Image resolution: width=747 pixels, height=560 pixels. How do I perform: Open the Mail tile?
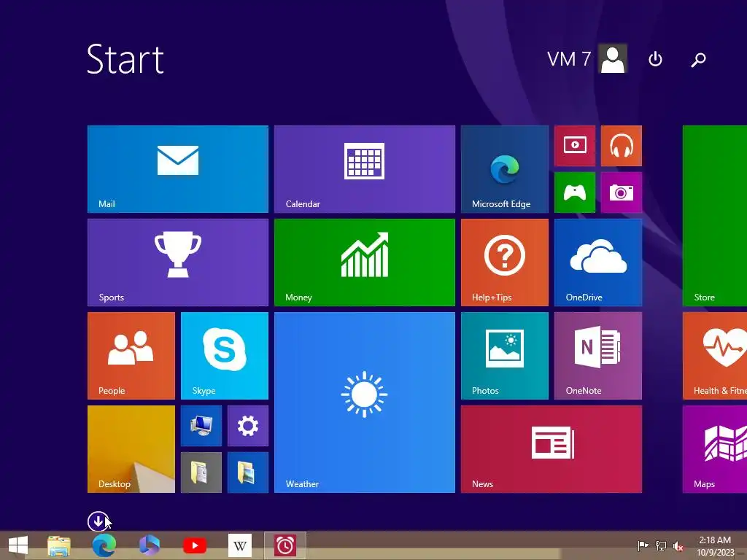178,169
